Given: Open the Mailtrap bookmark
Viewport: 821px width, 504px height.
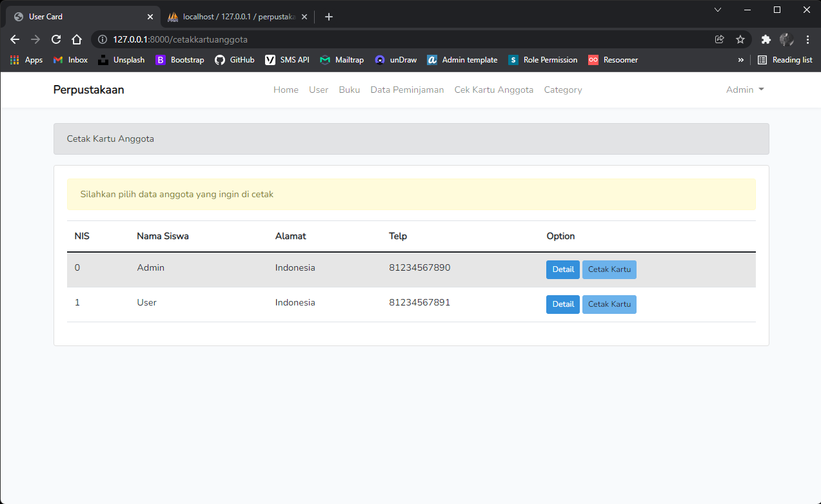Looking at the screenshot, I should (341, 60).
